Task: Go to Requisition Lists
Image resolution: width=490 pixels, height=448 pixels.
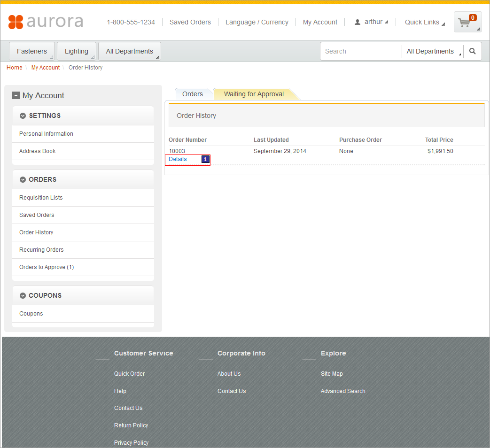Action: [x=41, y=198]
